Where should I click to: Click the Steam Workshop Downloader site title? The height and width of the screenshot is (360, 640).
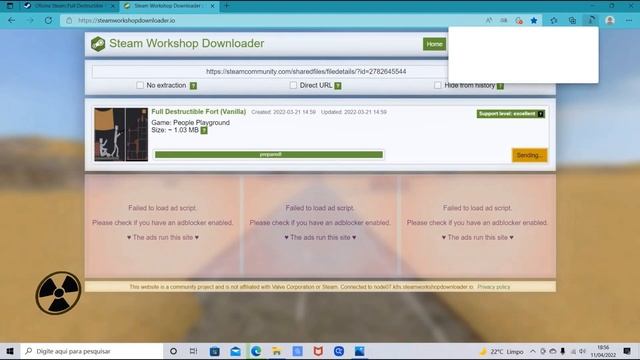[x=187, y=43]
